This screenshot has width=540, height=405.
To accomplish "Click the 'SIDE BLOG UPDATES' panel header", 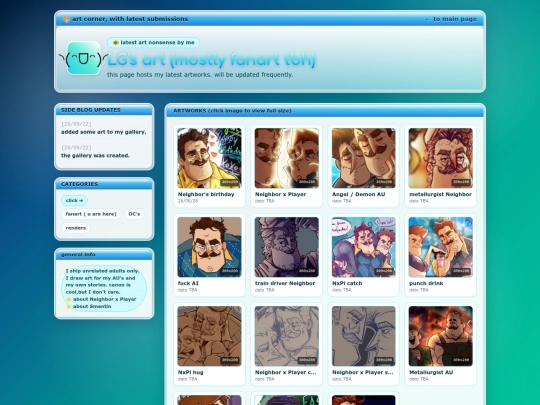I will 104,110.
